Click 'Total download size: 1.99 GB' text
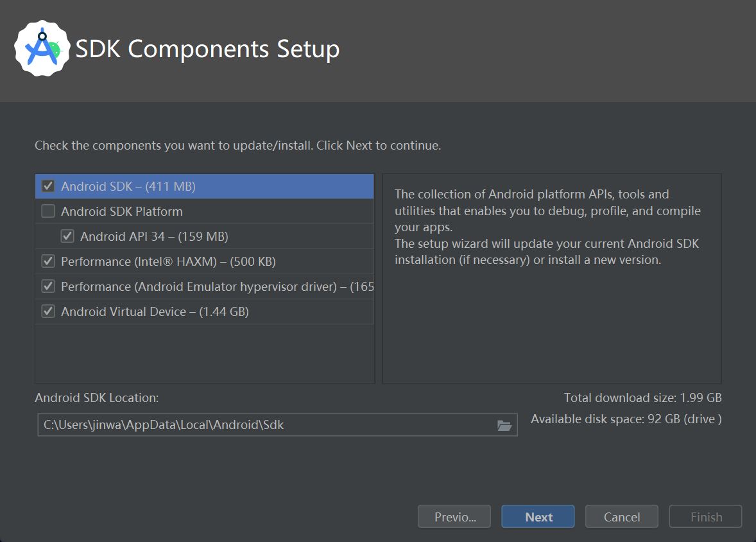Viewport: 756px width, 542px height. 642,398
